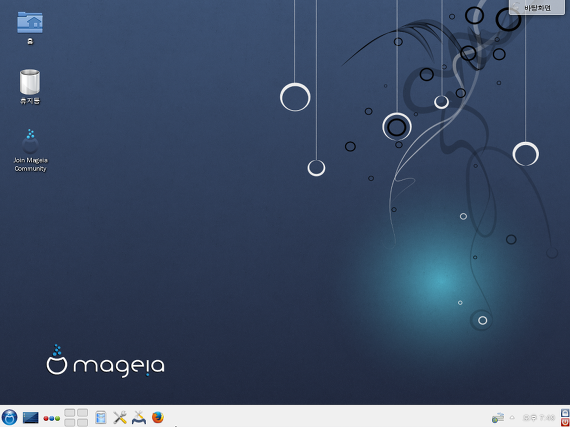Launch the file manager from the panel

[x=101, y=418]
